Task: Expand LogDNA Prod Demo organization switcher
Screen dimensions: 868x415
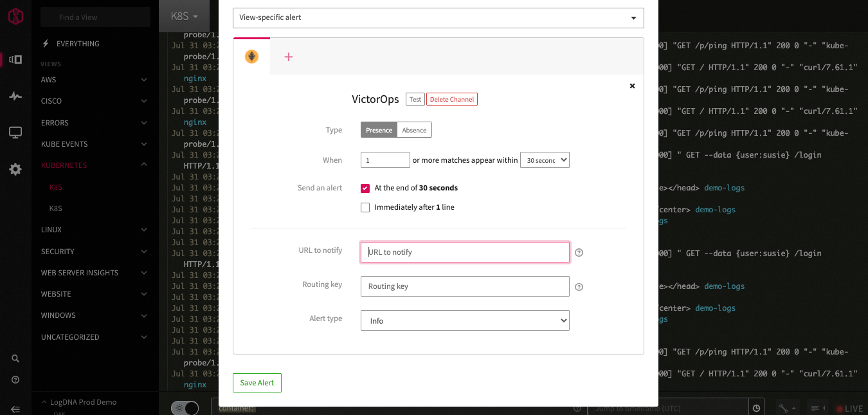Action: click(78, 402)
